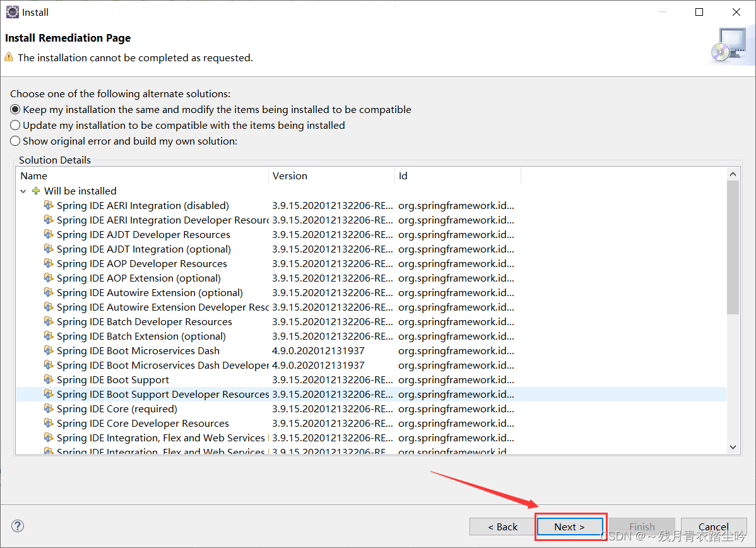Go to the Next page
The width and height of the screenshot is (756, 548).
pos(569,527)
